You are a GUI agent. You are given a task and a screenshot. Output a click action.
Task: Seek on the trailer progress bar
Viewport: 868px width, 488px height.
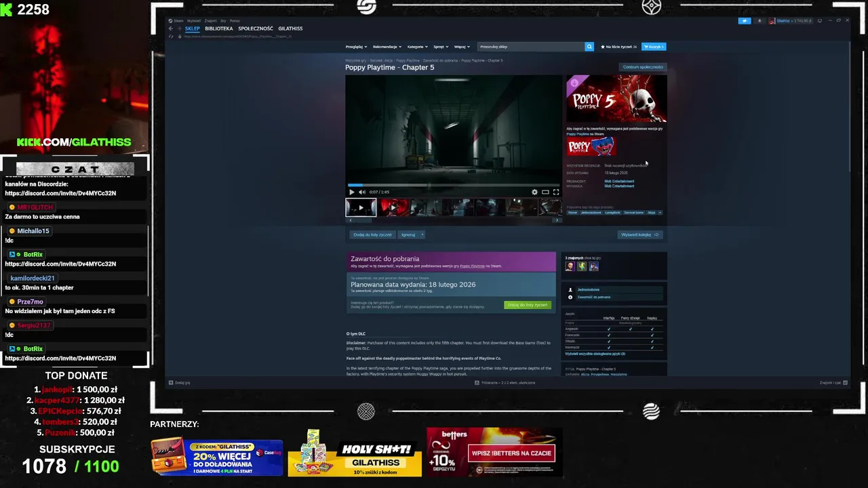pos(454,185)
